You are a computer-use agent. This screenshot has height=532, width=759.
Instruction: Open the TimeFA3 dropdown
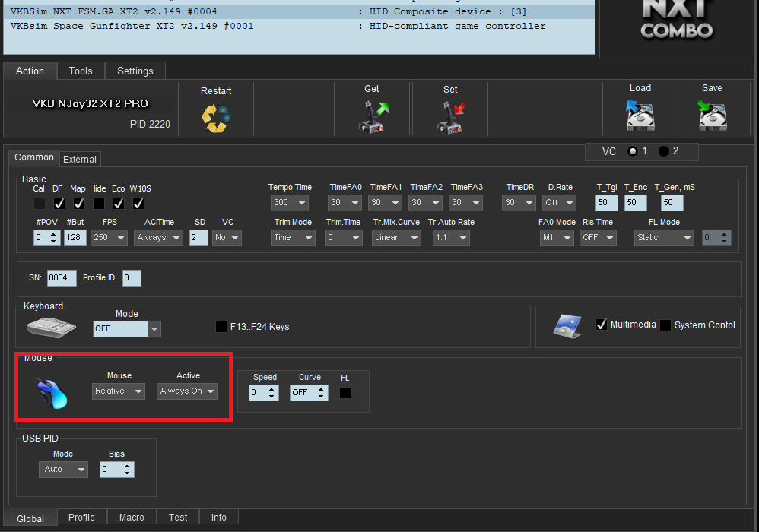click(x=465, y=203)
